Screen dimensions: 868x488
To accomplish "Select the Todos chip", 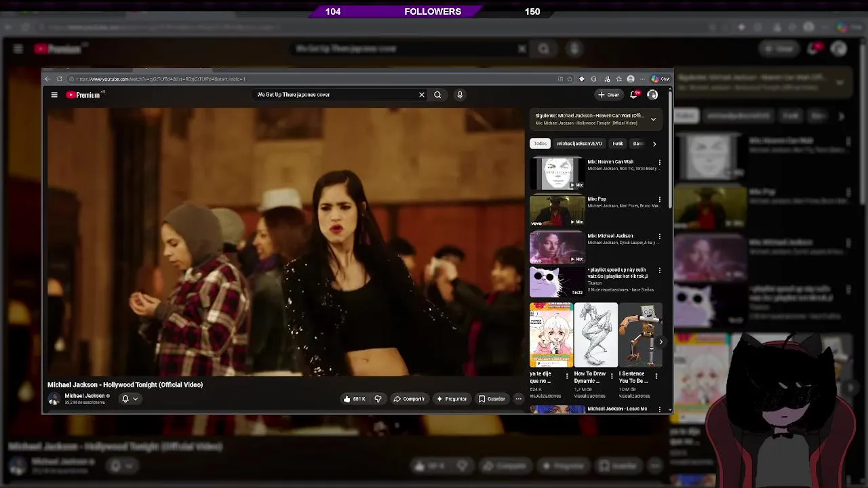I will (540, 144).
